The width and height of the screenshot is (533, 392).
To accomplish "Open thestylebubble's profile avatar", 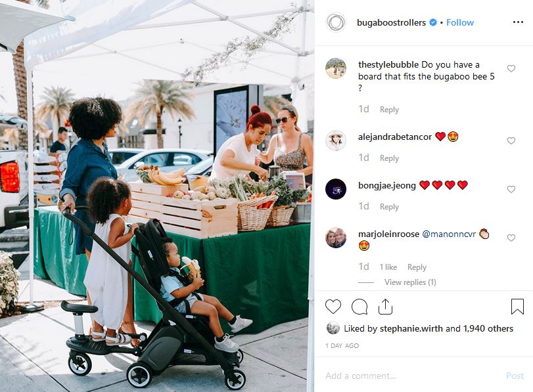I will point(335,68).
